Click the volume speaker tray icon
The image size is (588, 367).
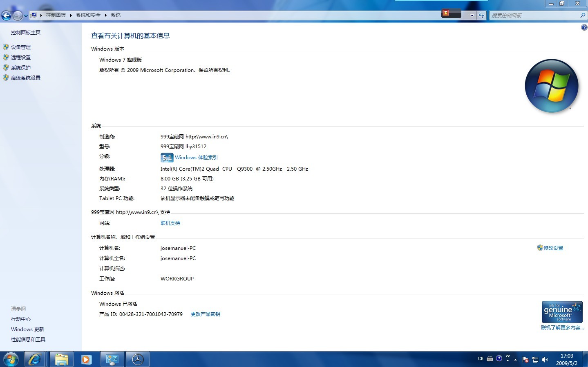545,360
